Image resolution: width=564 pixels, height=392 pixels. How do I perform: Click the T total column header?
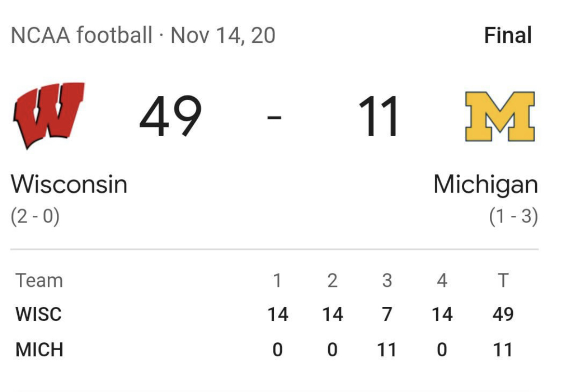pyautogui.click(x=503, y=281)
